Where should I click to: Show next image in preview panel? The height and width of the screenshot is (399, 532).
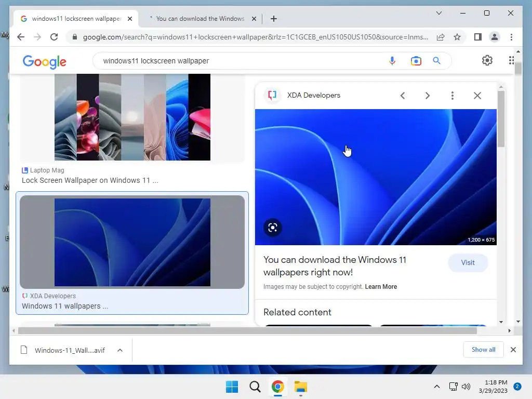(x=428, y=96)
